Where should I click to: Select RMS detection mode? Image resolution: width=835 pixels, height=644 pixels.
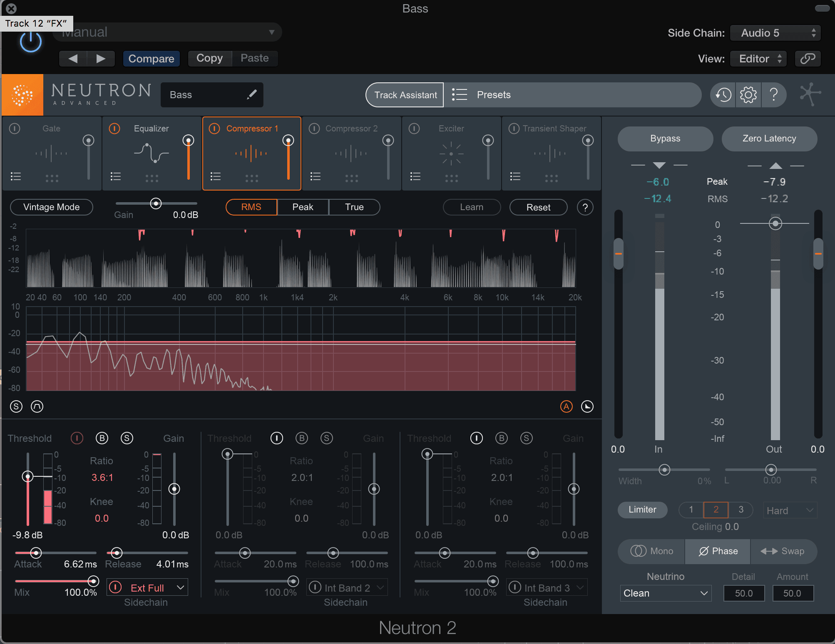251,207
